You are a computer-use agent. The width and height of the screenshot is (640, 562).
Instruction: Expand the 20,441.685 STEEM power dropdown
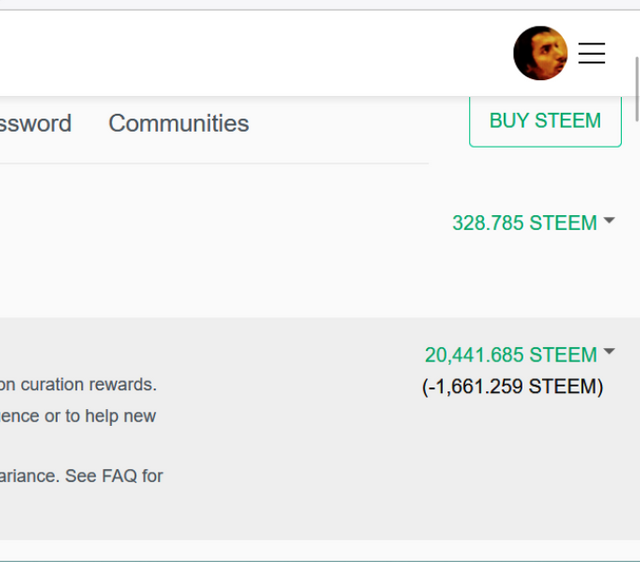click(x=520, y=354)
